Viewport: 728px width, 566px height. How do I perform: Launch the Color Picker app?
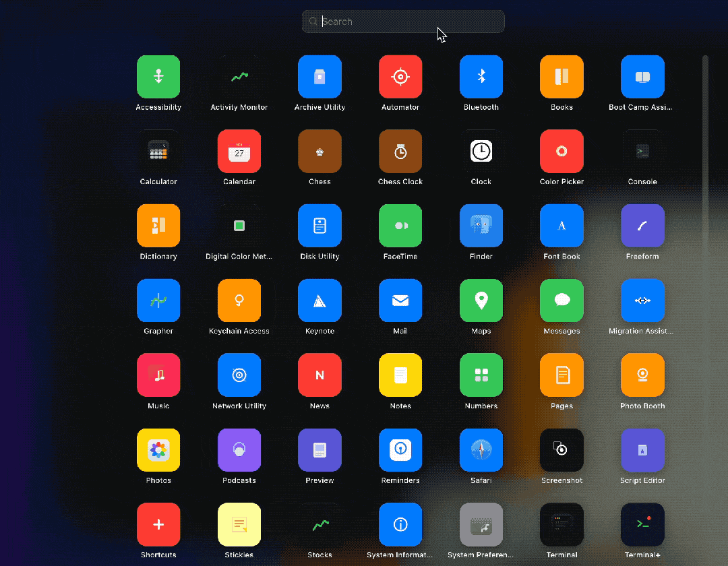(x=562, y=152)
